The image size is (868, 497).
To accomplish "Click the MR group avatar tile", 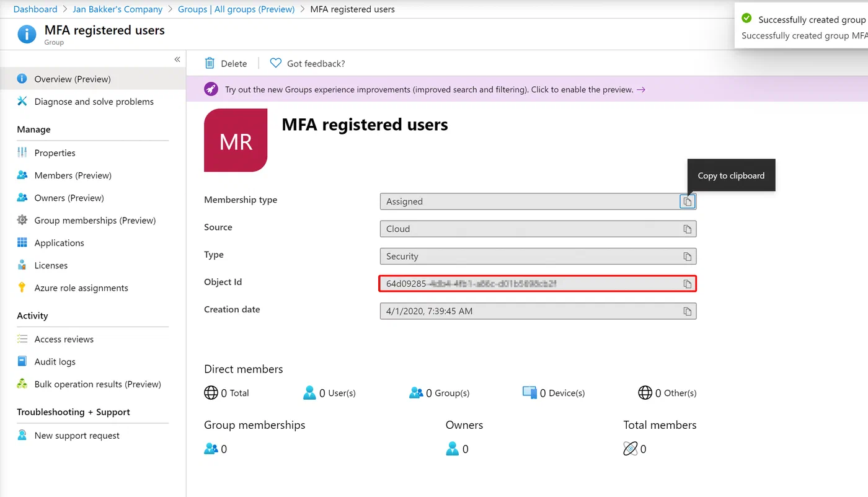I will click(236, 141).
